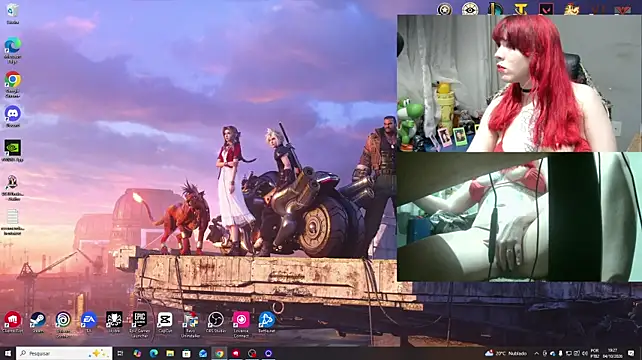Open the Google Chrome desktop shortcut
The height and width of the screenshot is (360, 642).
(13, 84)
